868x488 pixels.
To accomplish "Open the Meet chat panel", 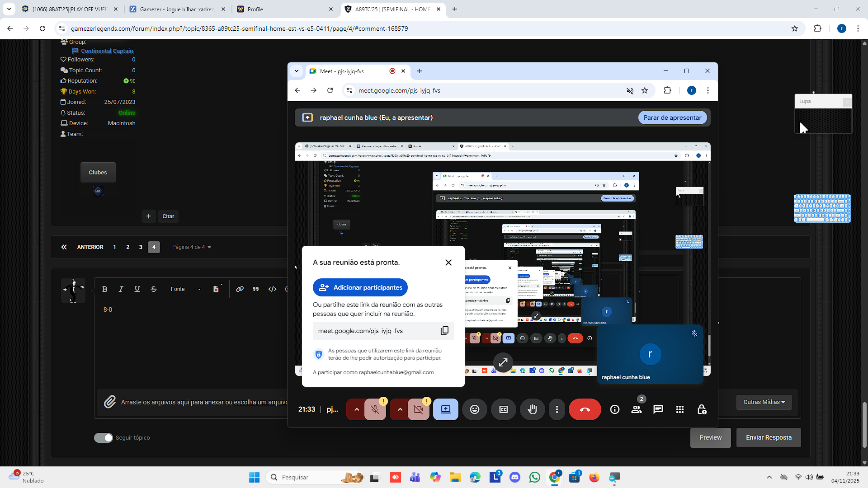I will [658, 409].
